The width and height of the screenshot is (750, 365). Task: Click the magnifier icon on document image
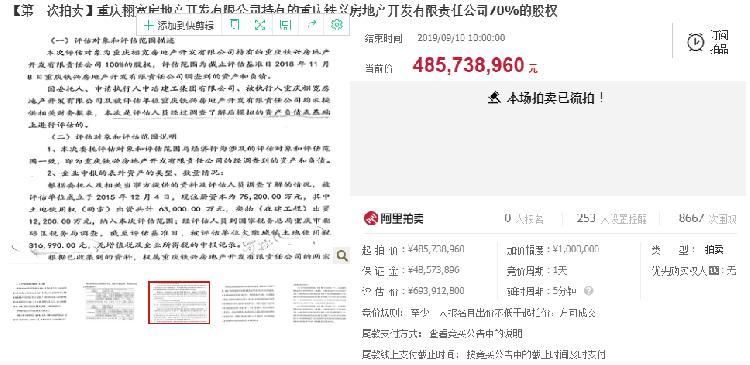342,256
